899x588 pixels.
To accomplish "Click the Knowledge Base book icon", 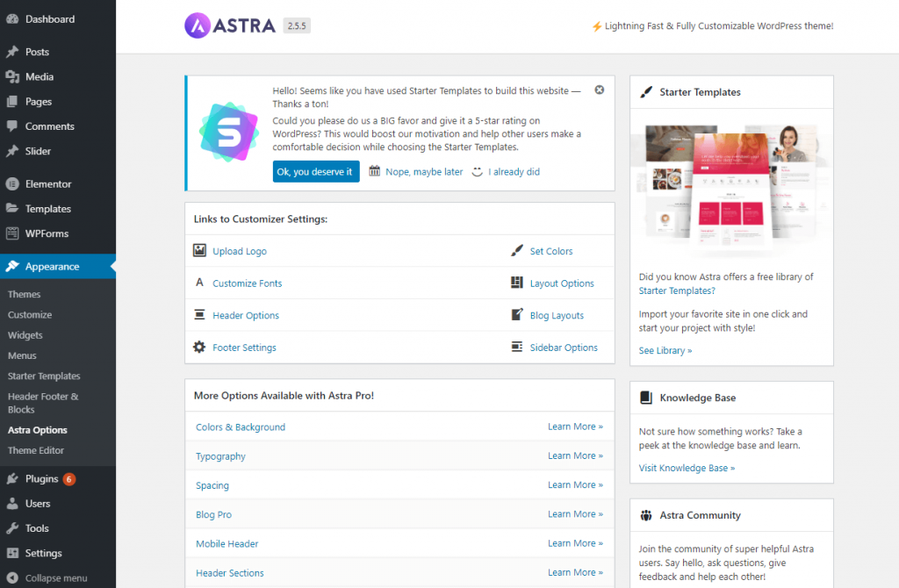I will tap(646, 398).
